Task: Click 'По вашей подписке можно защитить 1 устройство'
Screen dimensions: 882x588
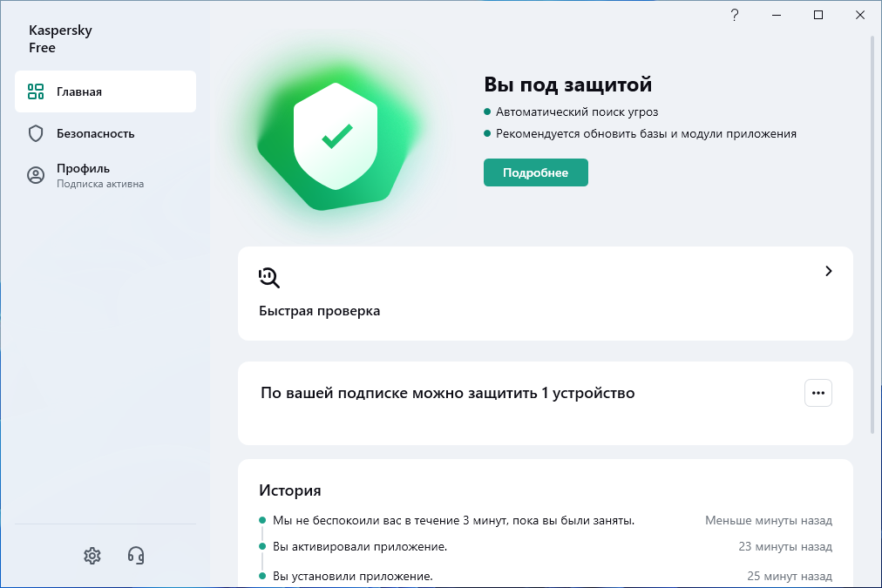Action: (x=447, y=393)
